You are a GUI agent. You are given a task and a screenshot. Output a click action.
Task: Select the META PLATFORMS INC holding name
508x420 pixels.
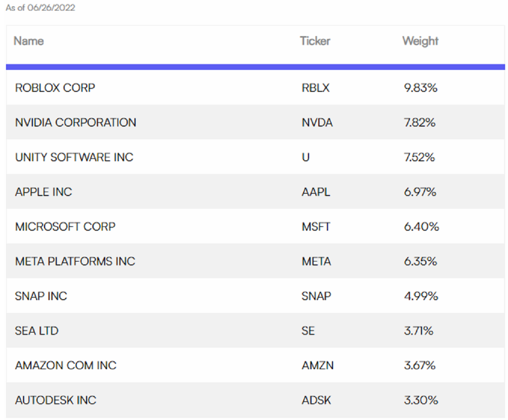[x=75, y=261]
